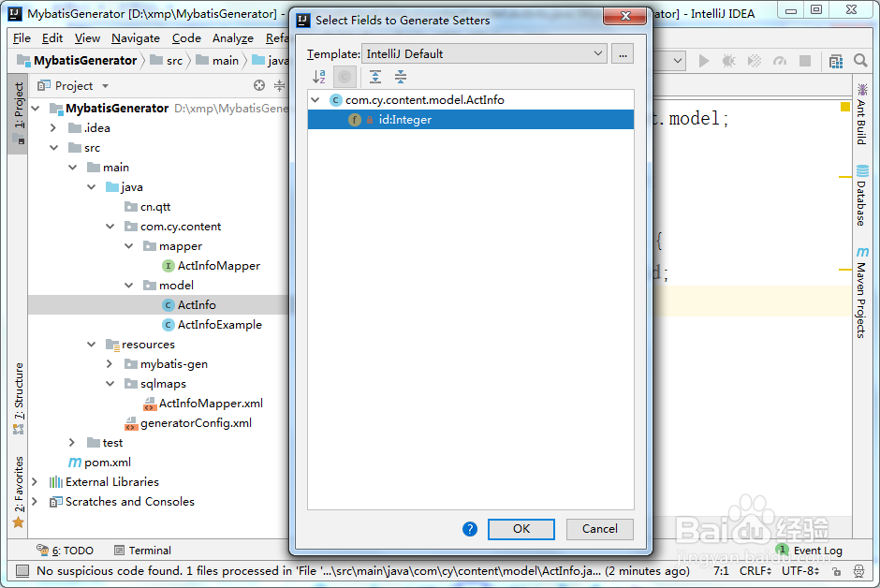
Task: Open Project Structure icon in toolbar
Action: [x=836, y=61]
